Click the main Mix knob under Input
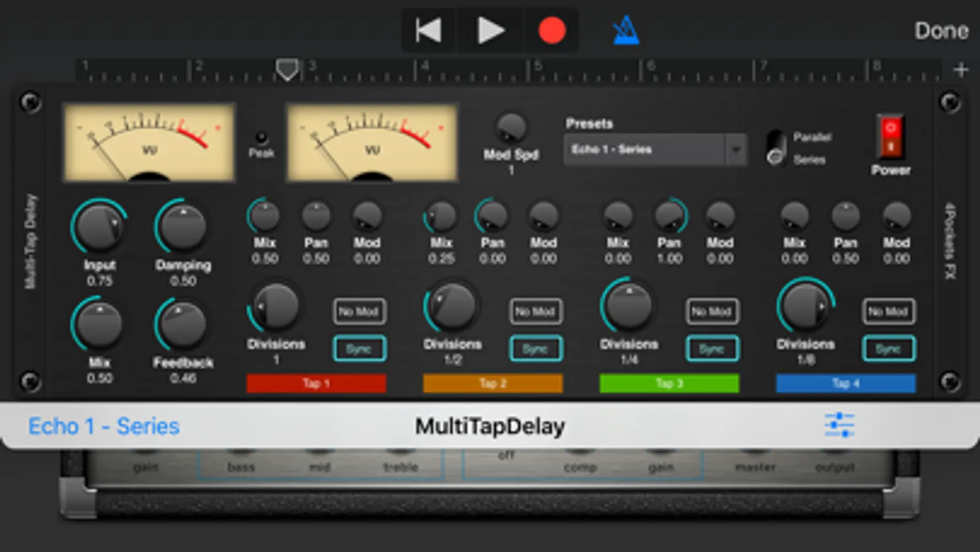 coord(99,324)
